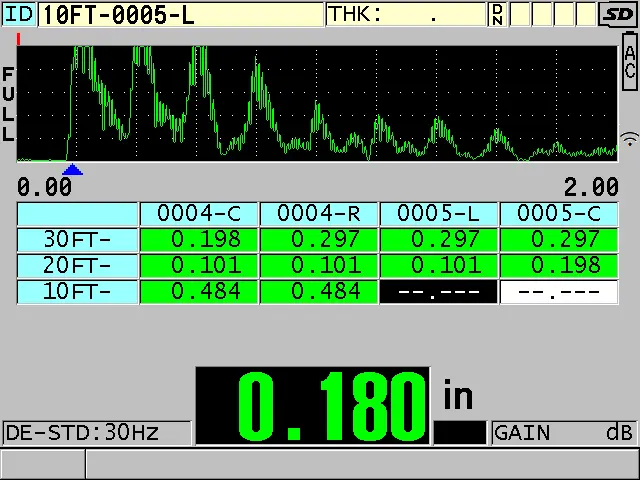Click the red marker above the waveform

[18, 39]
